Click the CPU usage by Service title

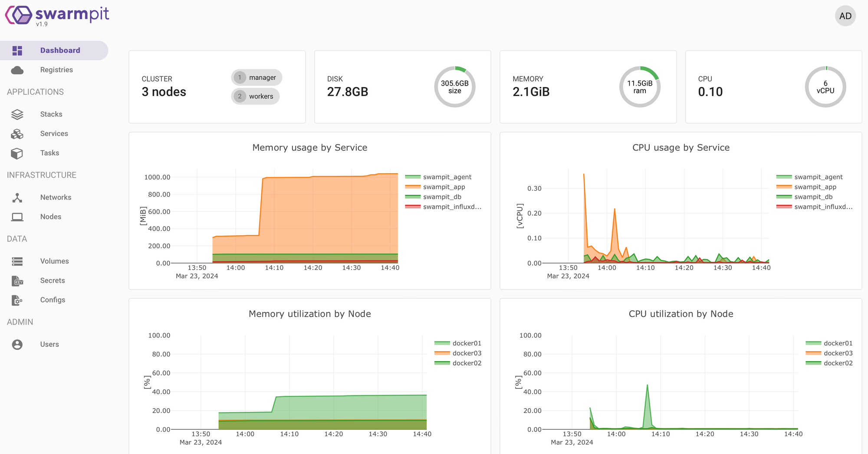[x=681, y=148]
